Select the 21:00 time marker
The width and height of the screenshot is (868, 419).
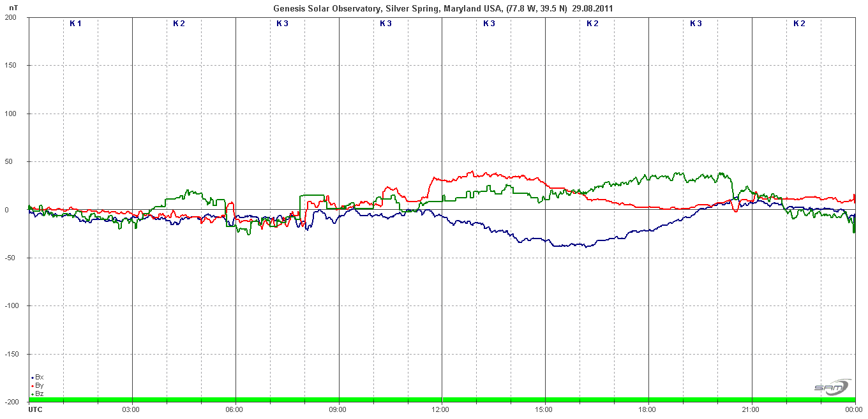point(752,409)
